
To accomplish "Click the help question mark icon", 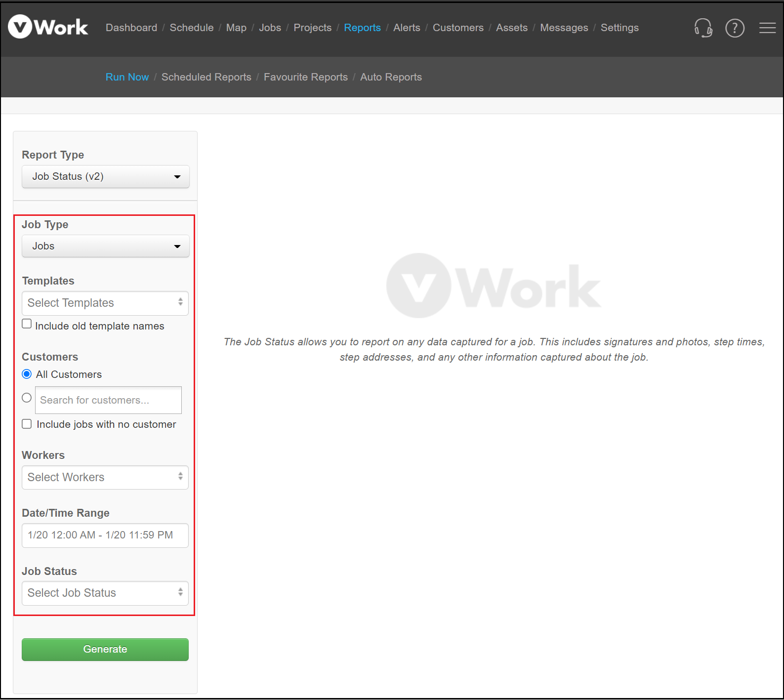I will click(735, 28).
